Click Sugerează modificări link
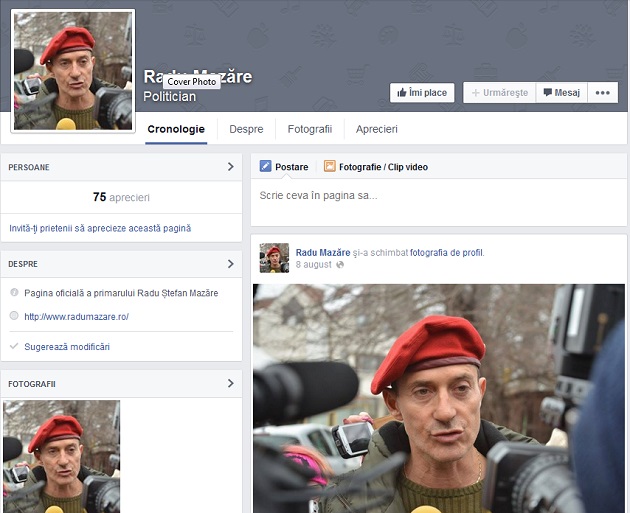Viewport: 630px width, 513px height. (x=67, y=346)
